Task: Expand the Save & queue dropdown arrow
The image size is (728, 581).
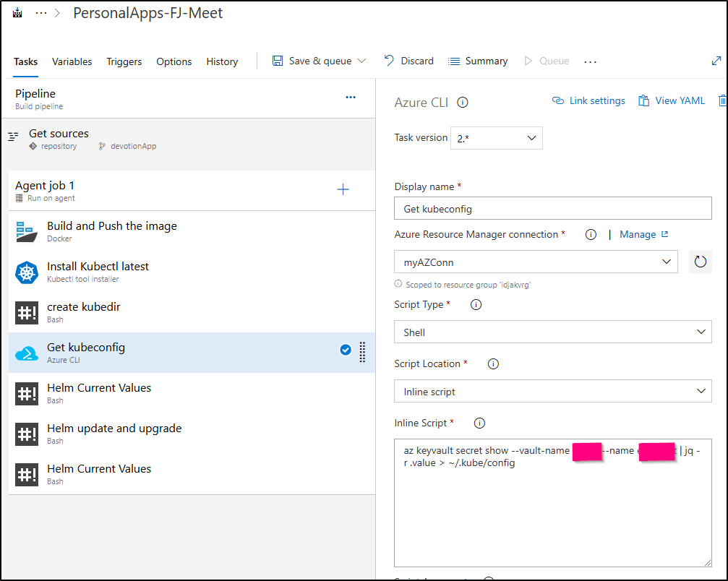Action: [x=362, y=61]
